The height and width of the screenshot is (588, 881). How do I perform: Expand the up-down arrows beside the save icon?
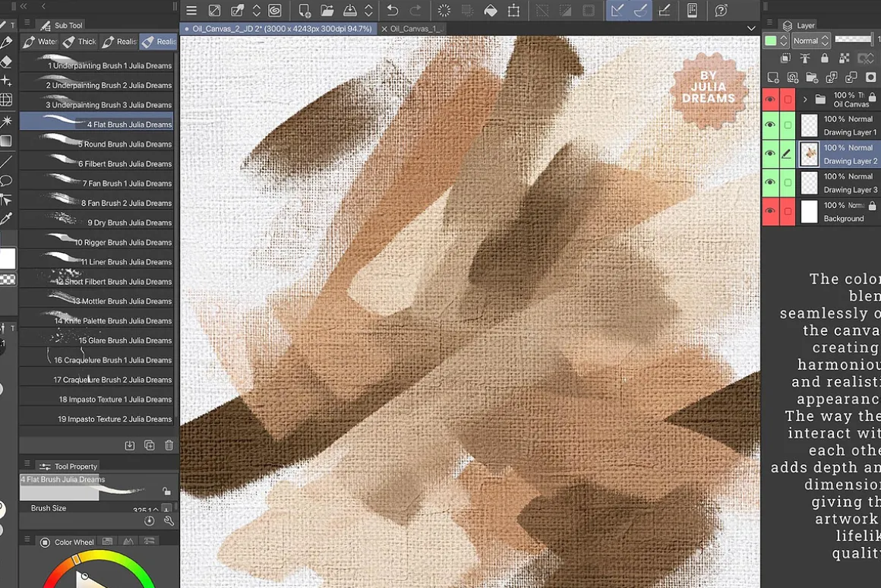tap(368, 11)
